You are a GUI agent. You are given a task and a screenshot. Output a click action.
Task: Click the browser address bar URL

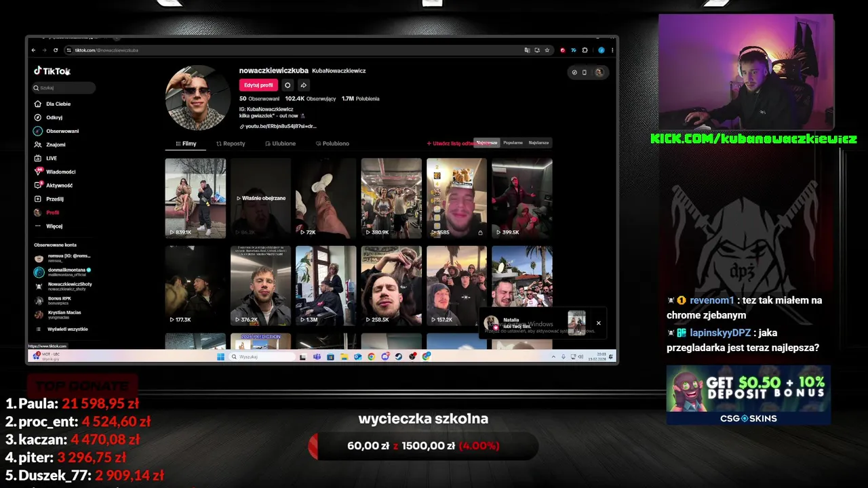click(106, 50)
